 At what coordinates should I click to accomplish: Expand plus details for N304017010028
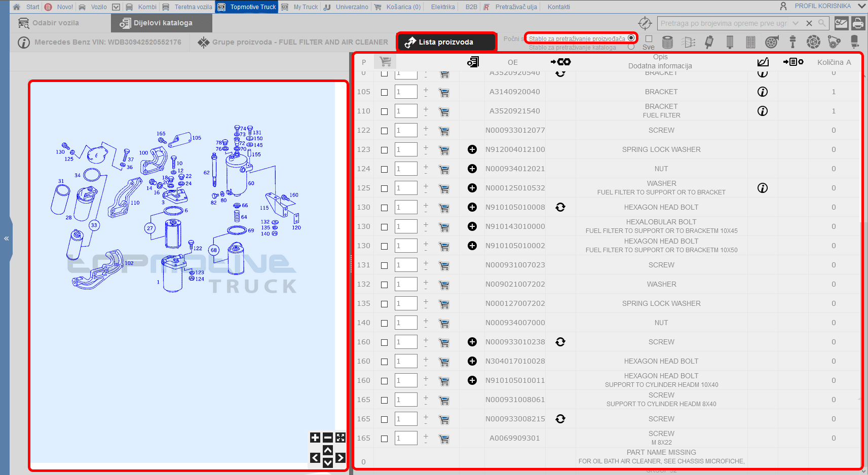[472, 361]
